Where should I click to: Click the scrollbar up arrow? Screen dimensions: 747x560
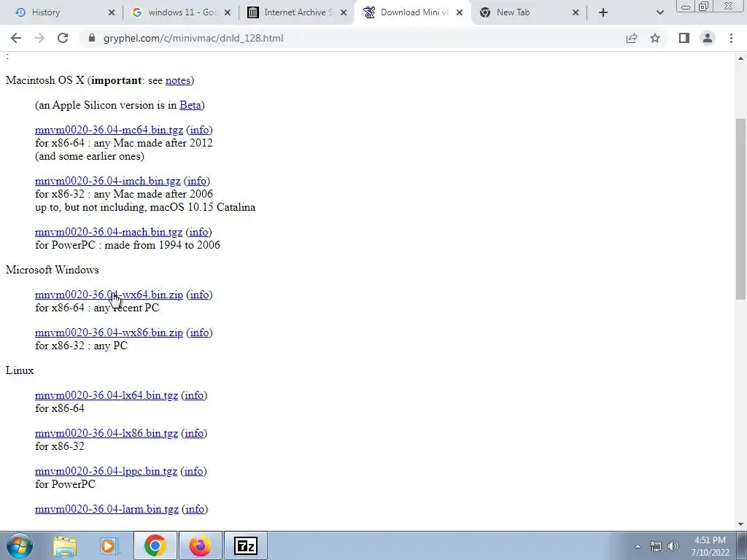coord(741,58)
